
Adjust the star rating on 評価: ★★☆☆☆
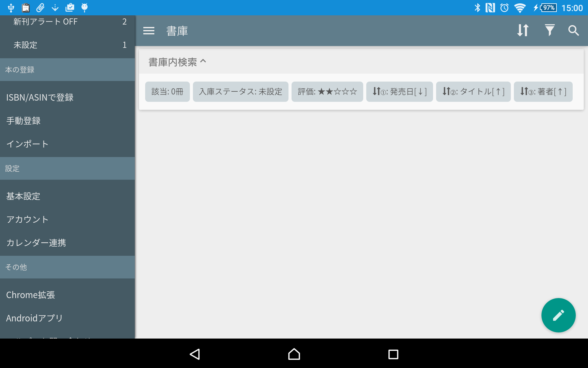[327, 91]
